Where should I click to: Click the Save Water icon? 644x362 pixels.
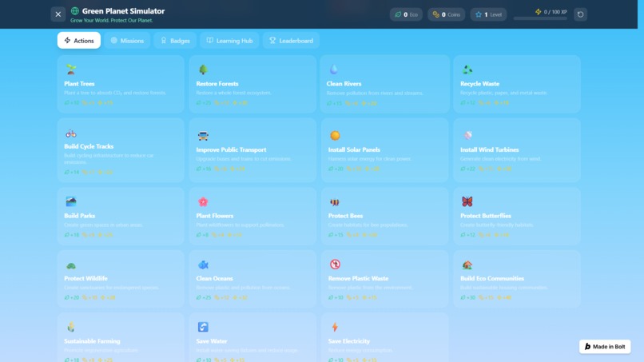(x=203, y=327)
